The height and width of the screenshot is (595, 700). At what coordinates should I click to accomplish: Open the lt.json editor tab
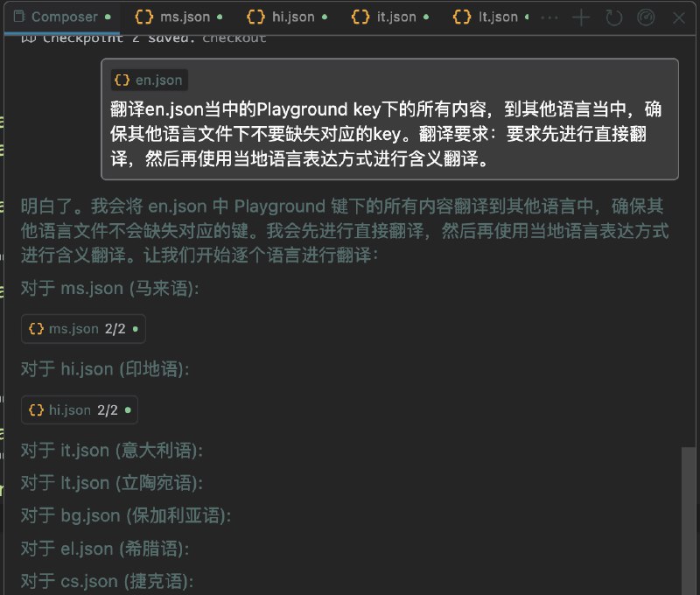click(x=490, y=17)
